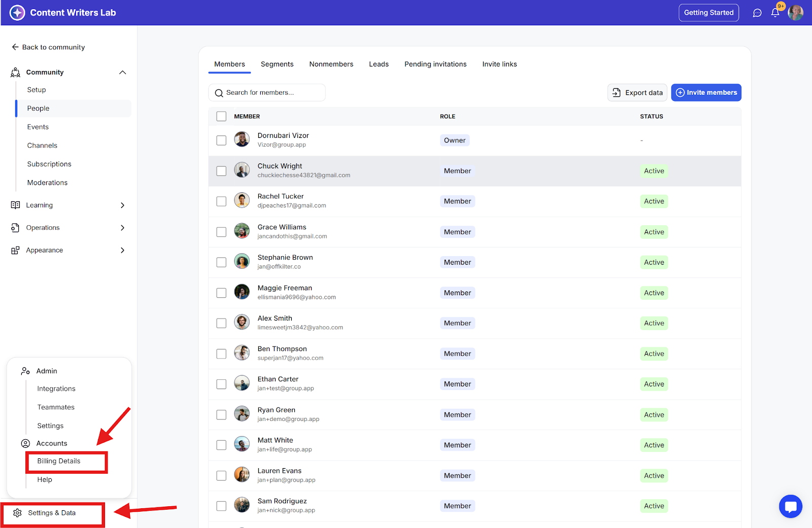Click the Search for members field

click(272, 93)
